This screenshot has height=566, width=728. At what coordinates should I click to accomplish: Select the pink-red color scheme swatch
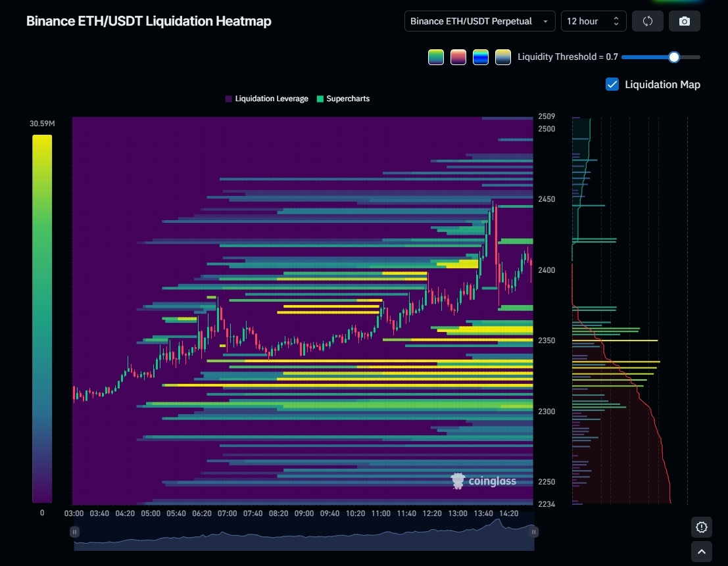[x=458, y=57]
